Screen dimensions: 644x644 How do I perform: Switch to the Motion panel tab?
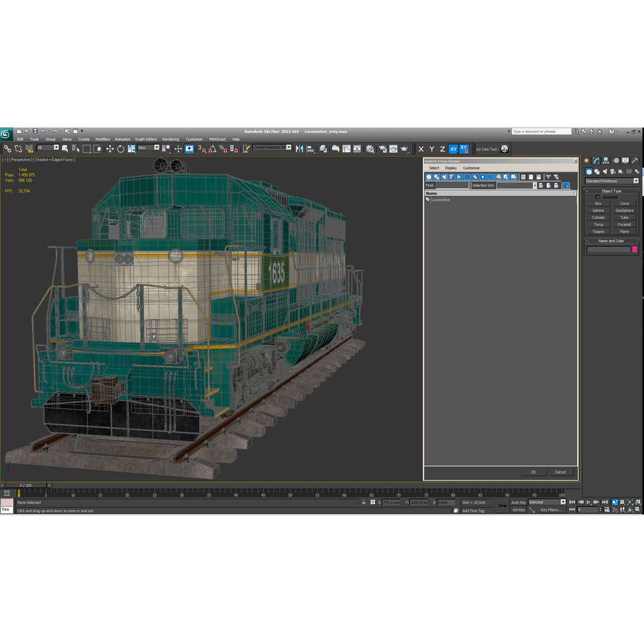615,160
